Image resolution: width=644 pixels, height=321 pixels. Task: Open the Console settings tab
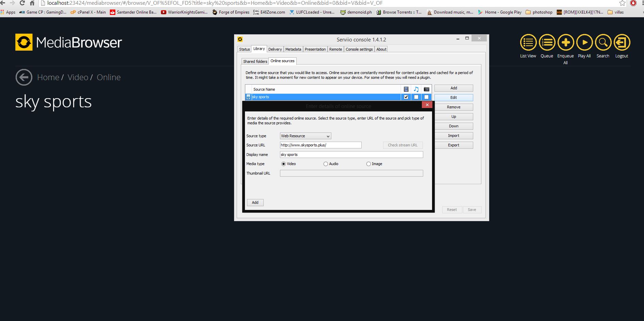pos(359,49)
